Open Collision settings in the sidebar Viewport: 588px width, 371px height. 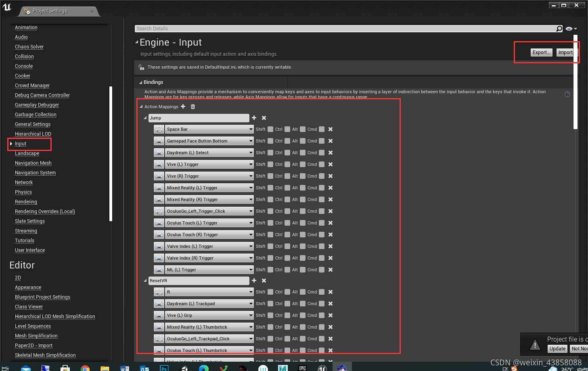point(24,57)
